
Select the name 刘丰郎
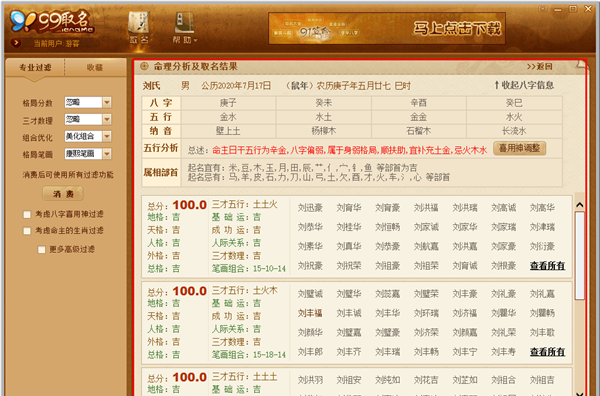click(310, 352)
